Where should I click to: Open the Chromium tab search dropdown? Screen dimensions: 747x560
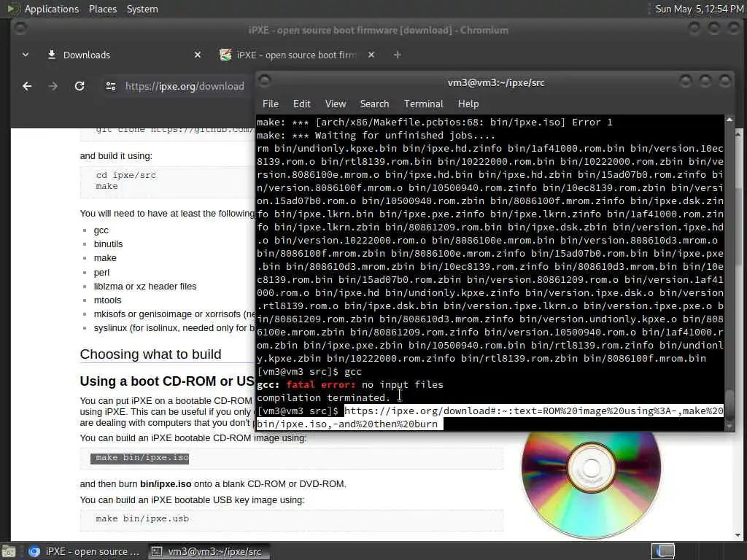click(26, 55)
